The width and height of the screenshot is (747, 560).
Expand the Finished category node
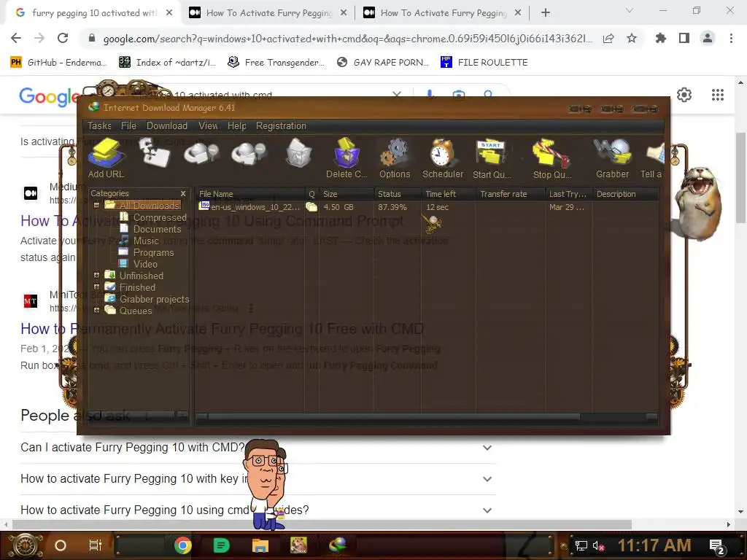pos(96,287)
